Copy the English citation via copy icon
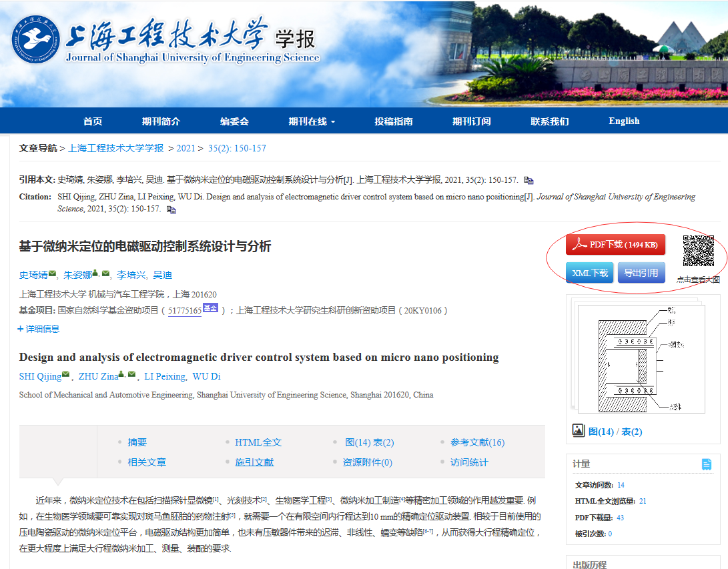 pyautogui.click(x=171, y=209)
